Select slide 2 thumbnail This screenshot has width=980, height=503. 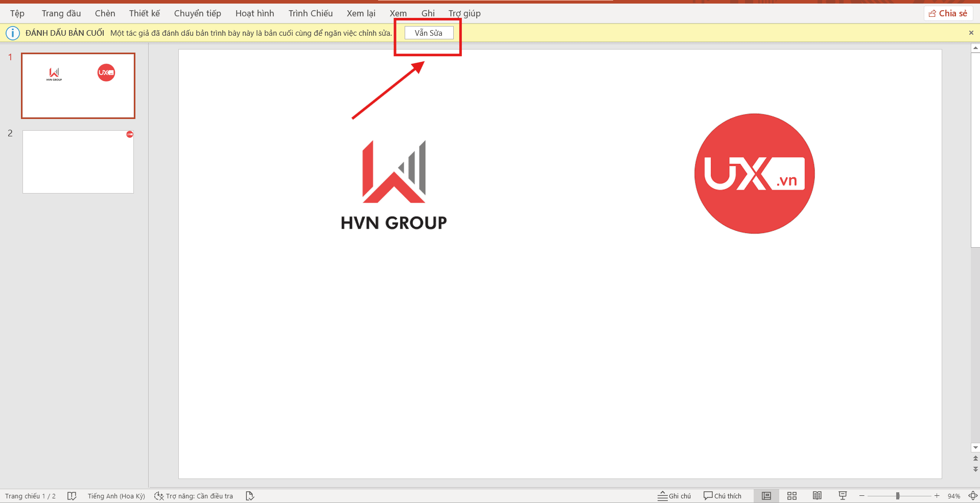pos(78,161)
